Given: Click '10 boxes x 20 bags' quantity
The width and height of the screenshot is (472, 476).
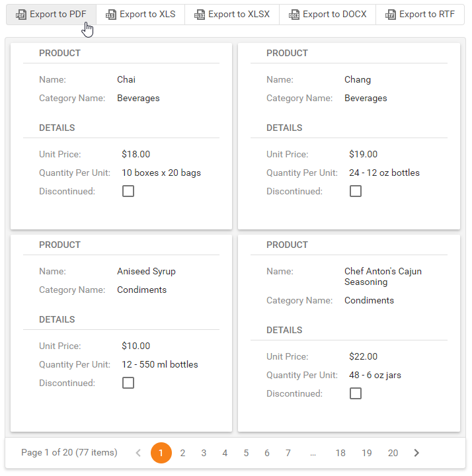Looking at the screenshot, I should 161,173.
